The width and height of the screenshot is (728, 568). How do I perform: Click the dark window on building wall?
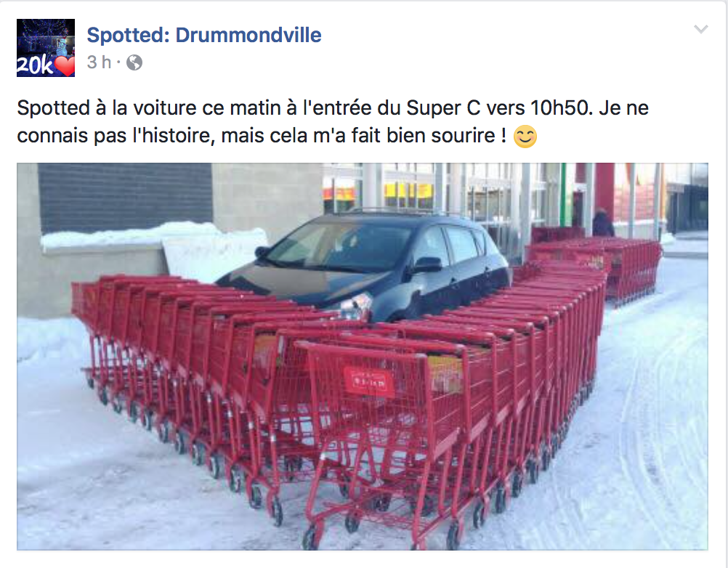(125, 198)
